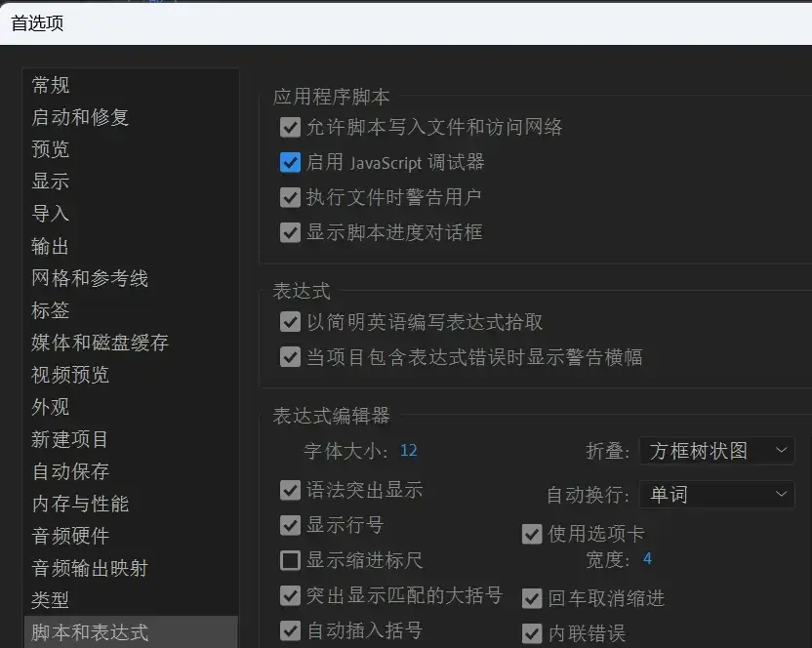Viewport: 812px width, 648px height.
Task: Toggle 以简明英语编写表达式拾取
Action: 290,322
